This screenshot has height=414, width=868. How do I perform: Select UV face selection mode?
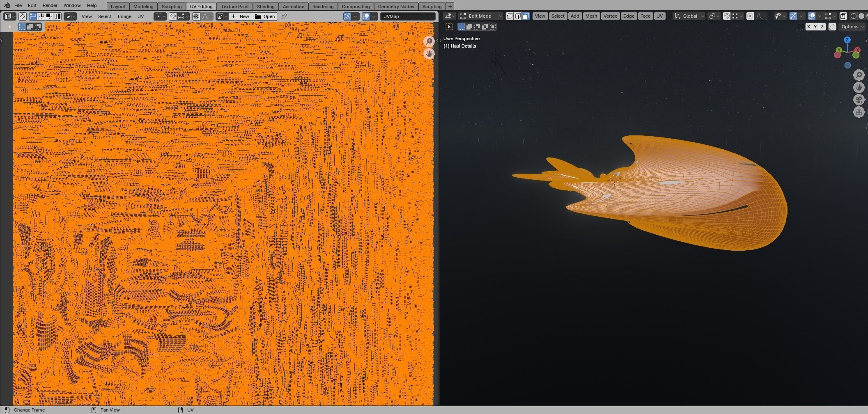(x=49, y=16)
